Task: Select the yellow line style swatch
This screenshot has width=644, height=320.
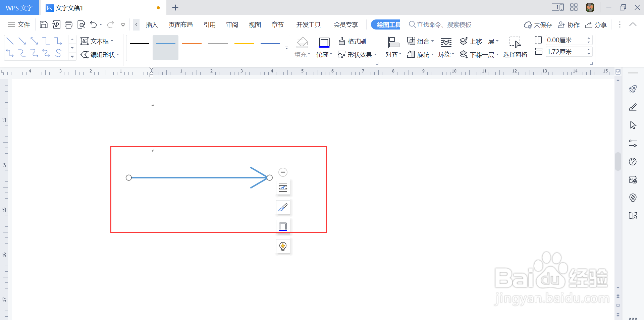Action: point(244,44)
